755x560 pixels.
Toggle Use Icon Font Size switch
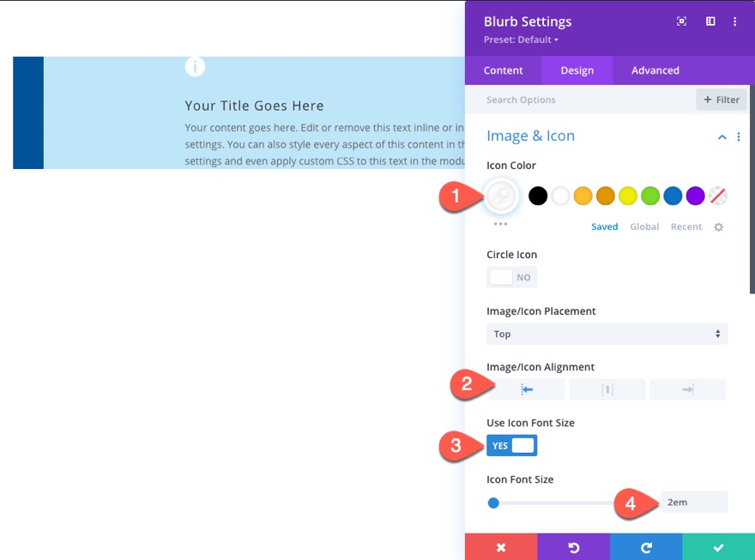[512, 445]
